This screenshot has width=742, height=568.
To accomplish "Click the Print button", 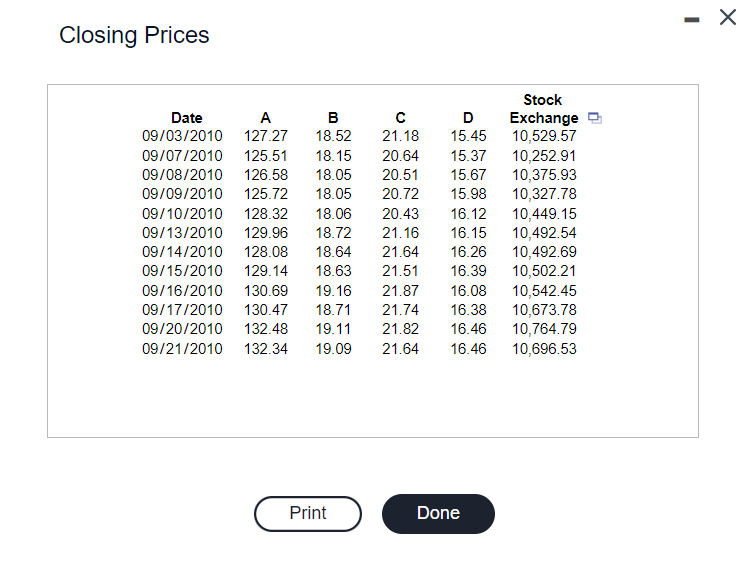I will coord(308,514).
